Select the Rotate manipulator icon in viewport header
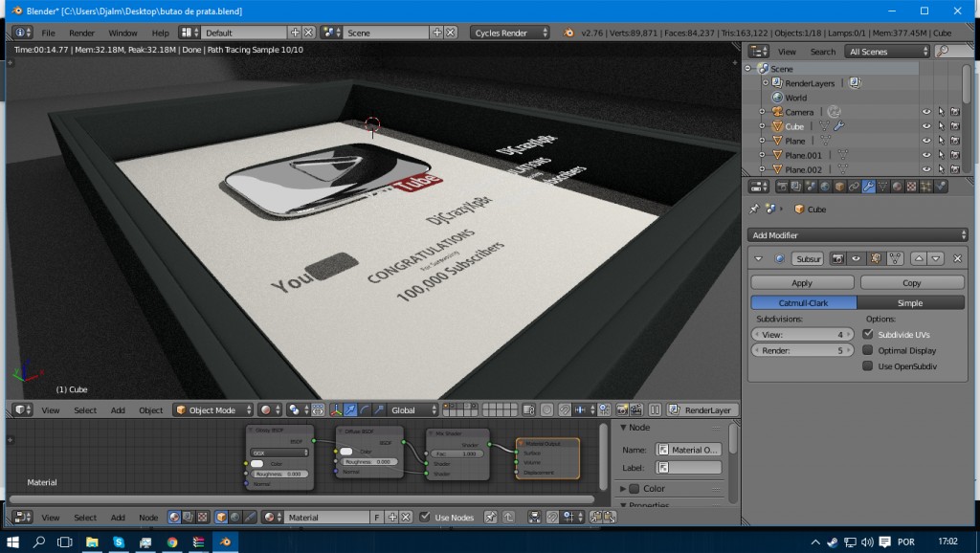The image size is (980, 553). click(365, 410)
